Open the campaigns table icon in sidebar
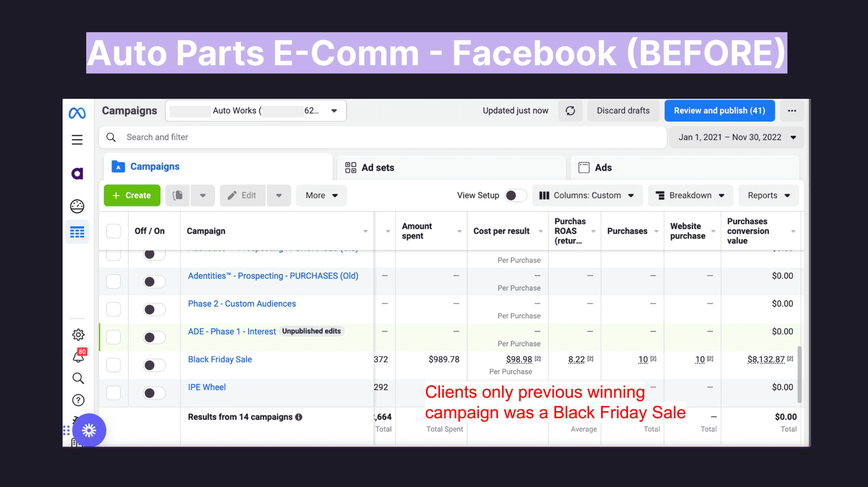Image resolution: width=868 pixels, height=487 pixels. pyautogui.click(x=77, y=232)
